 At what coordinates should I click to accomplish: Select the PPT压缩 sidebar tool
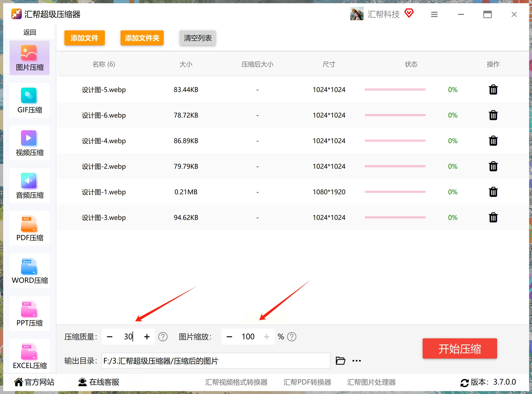[30, 314]
